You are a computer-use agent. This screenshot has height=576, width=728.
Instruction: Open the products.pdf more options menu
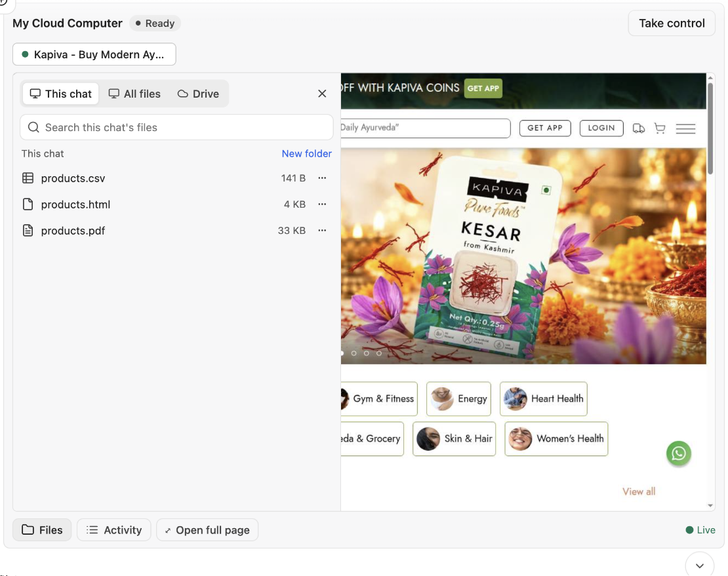322,231
